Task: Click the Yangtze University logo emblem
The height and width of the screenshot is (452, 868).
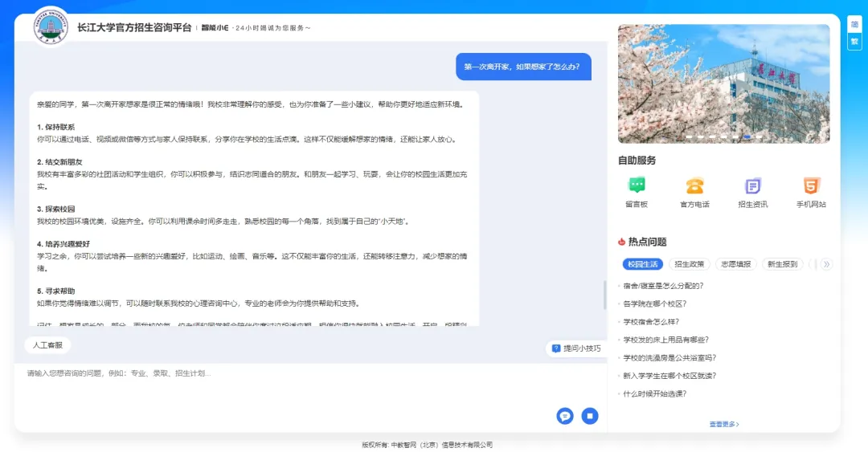Action: [x=51, y=26]
